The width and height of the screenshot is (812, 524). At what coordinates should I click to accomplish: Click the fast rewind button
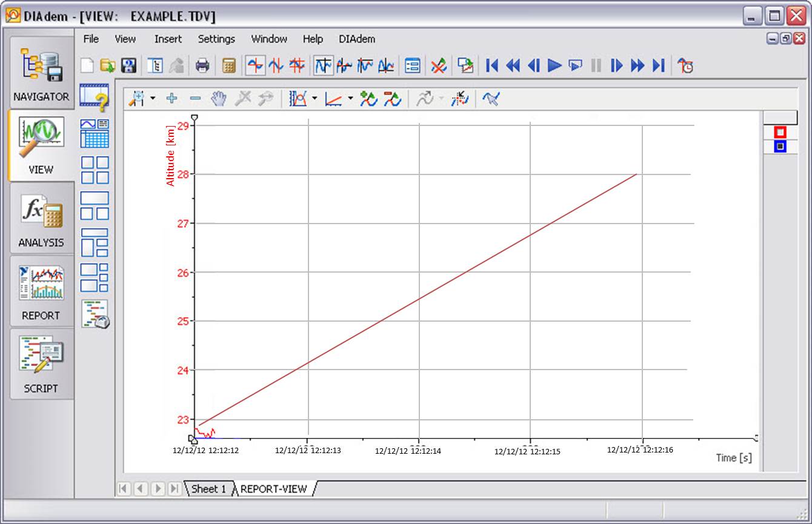pyautogui.click(x=513, y=65)
